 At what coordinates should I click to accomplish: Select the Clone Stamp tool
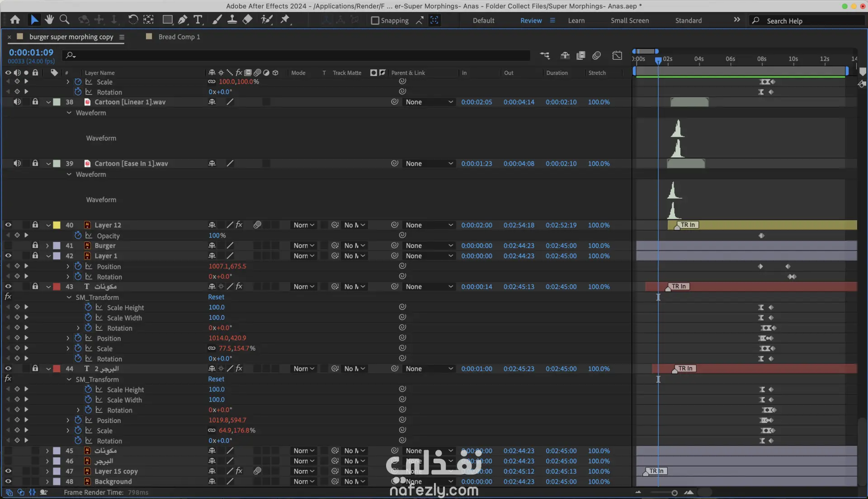232,19
